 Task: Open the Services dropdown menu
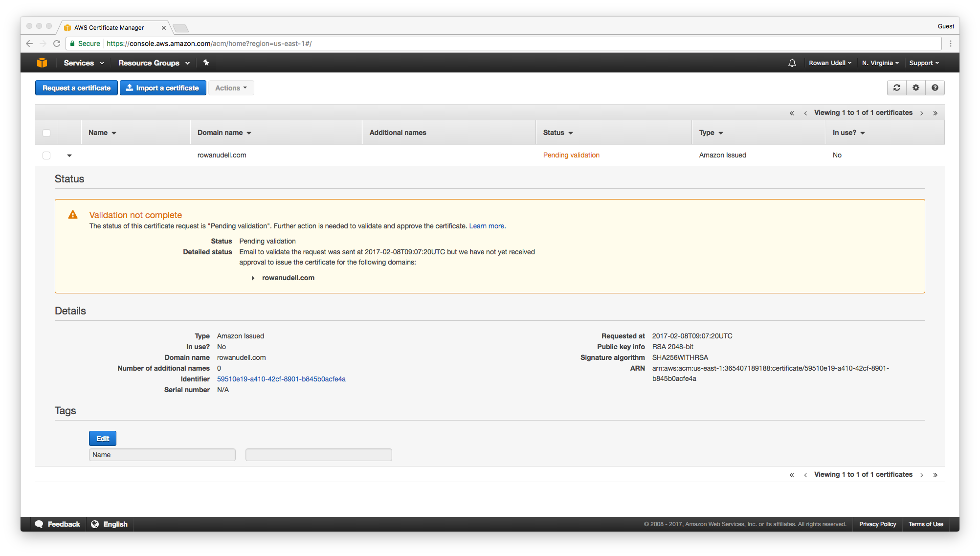[84, 63]
